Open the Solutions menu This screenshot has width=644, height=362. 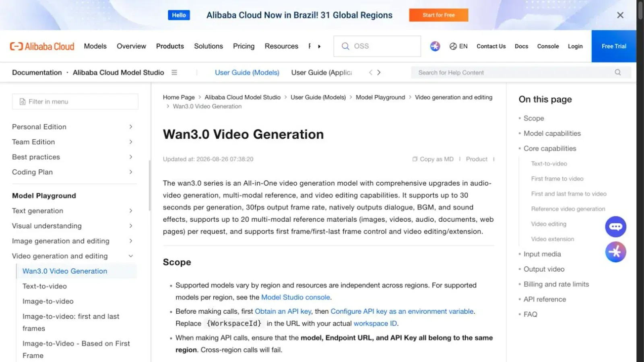coord(208,46)
